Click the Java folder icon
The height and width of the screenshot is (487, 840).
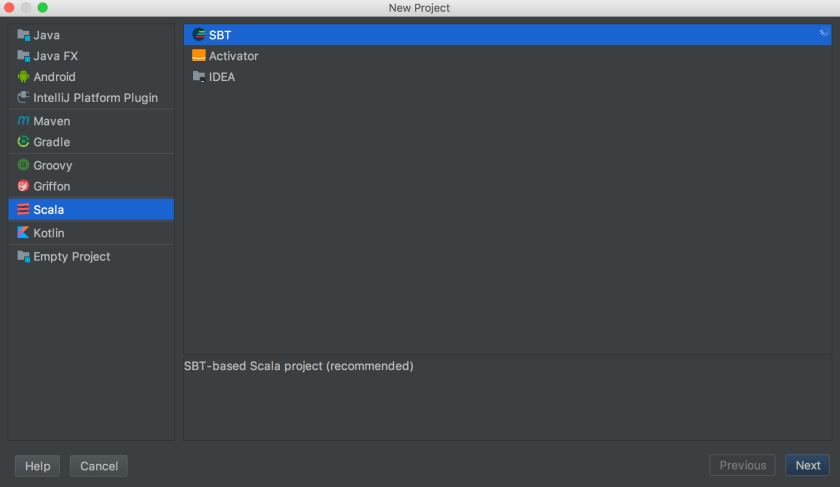click(x=23, y=35)
